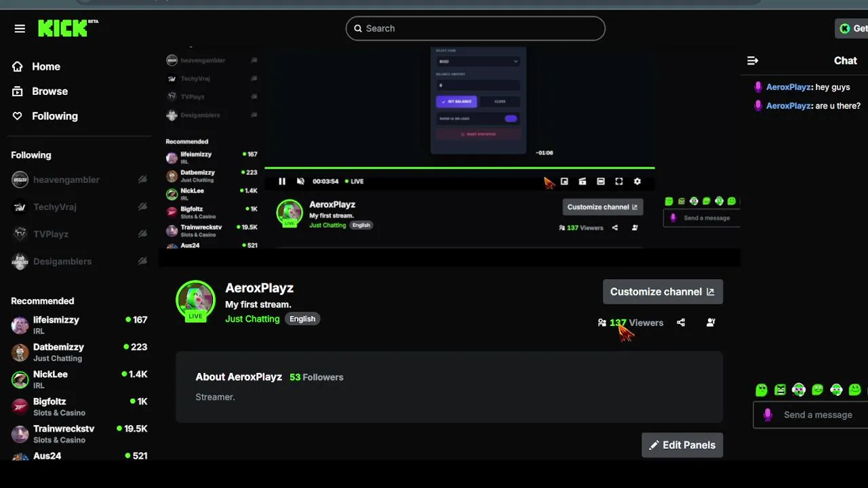This screenshot has width=868, height=488.
Task: Toggle the offline icon beside TechyVraj in main sidebar
Action: point(142,207)
